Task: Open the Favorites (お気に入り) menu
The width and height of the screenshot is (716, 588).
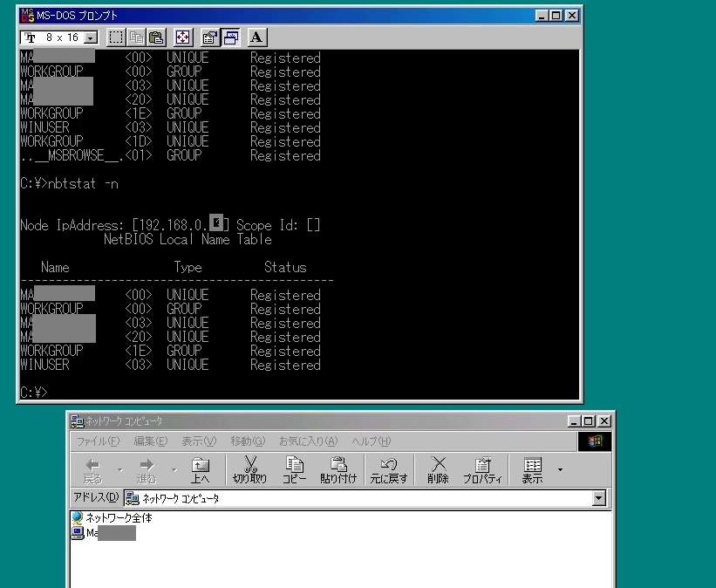Action: [309, 441]
